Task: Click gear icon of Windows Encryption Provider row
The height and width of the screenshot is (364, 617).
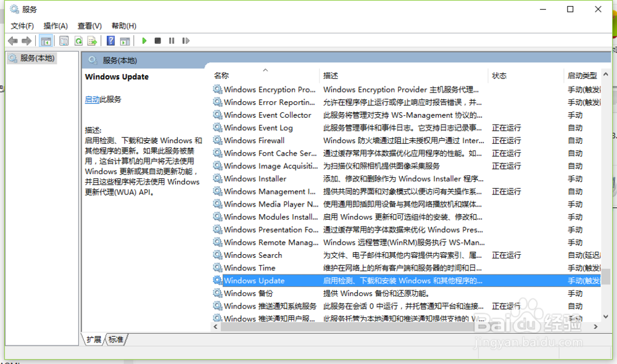Action: click(217, 89)
